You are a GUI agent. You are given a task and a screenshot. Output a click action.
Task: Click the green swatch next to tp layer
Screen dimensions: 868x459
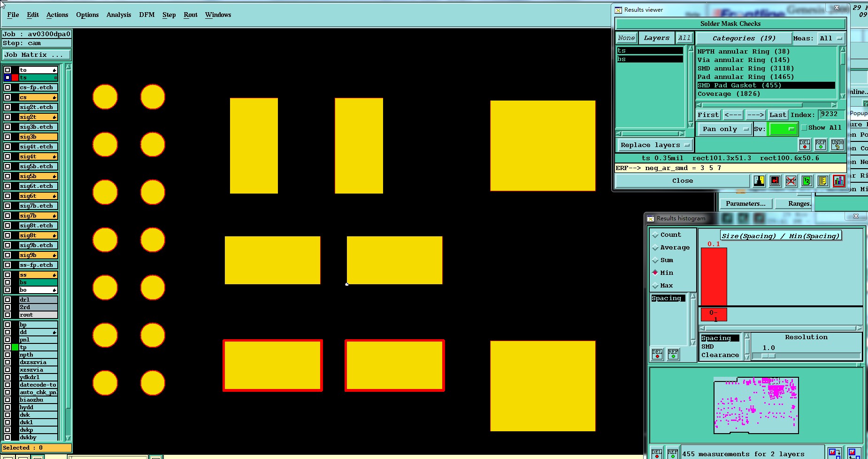15,347
